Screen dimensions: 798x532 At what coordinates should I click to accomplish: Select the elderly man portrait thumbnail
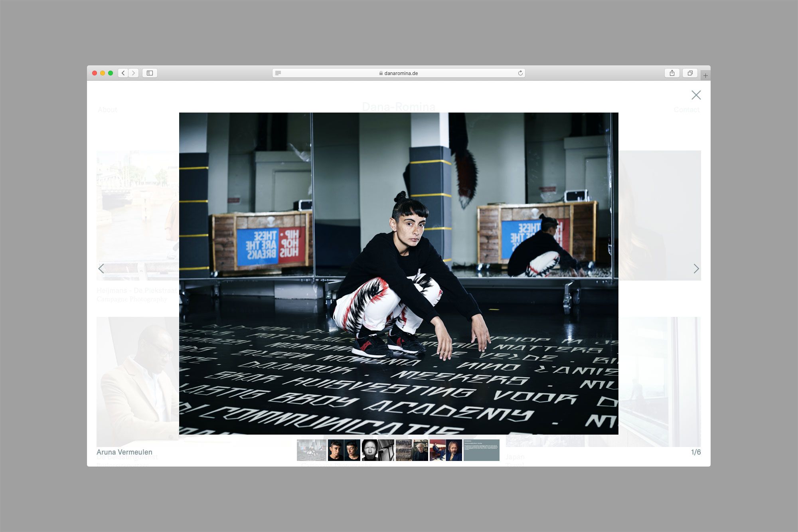click(412, 450)
